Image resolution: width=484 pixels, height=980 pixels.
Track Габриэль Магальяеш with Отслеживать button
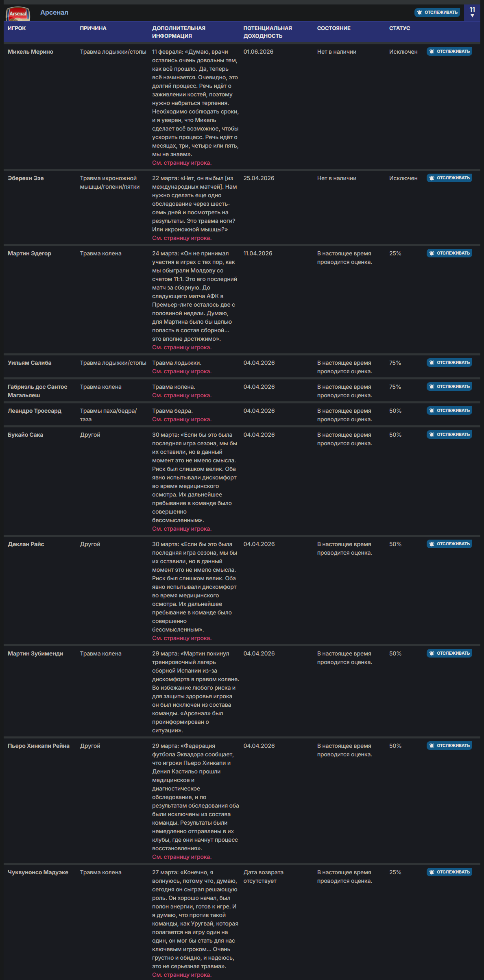tap(449, 387)
